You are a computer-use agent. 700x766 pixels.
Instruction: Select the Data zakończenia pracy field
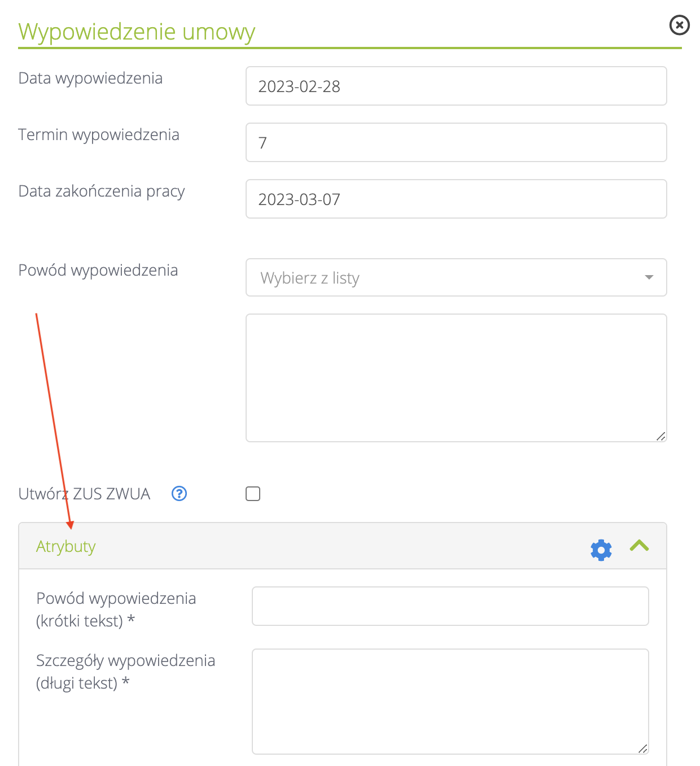(456, 199)
